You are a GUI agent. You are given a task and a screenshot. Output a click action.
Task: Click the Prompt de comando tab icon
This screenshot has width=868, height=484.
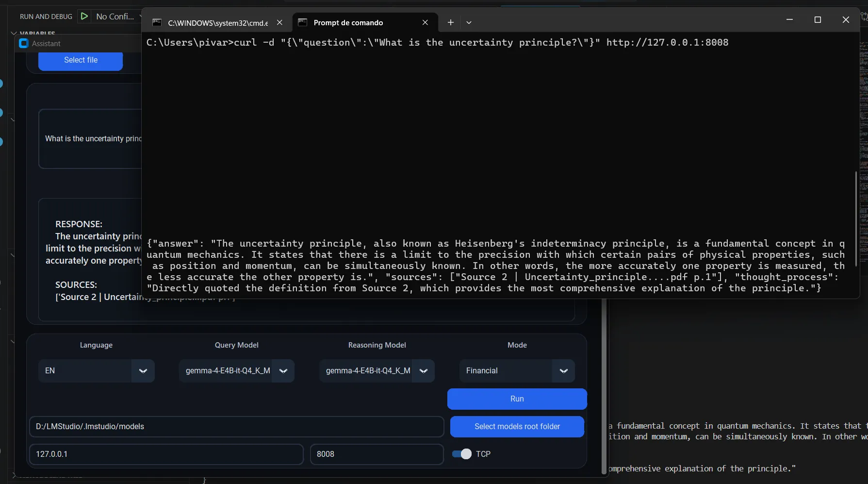coord(302,22)
